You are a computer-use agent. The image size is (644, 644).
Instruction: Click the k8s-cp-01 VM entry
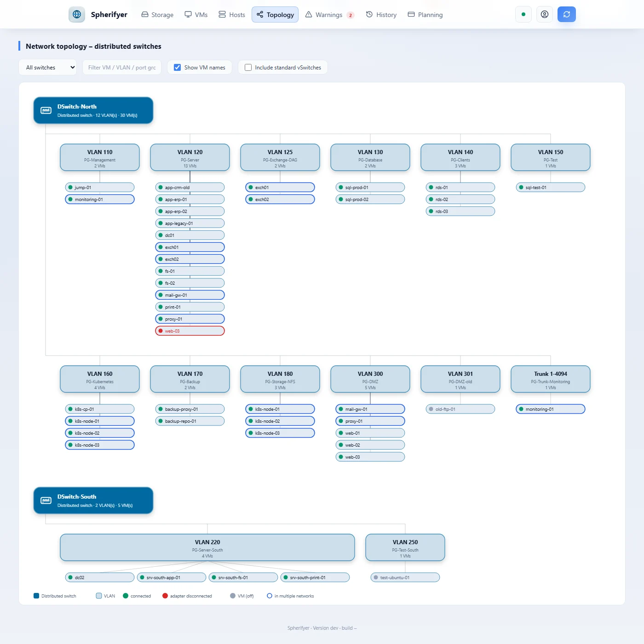[100, 409]
